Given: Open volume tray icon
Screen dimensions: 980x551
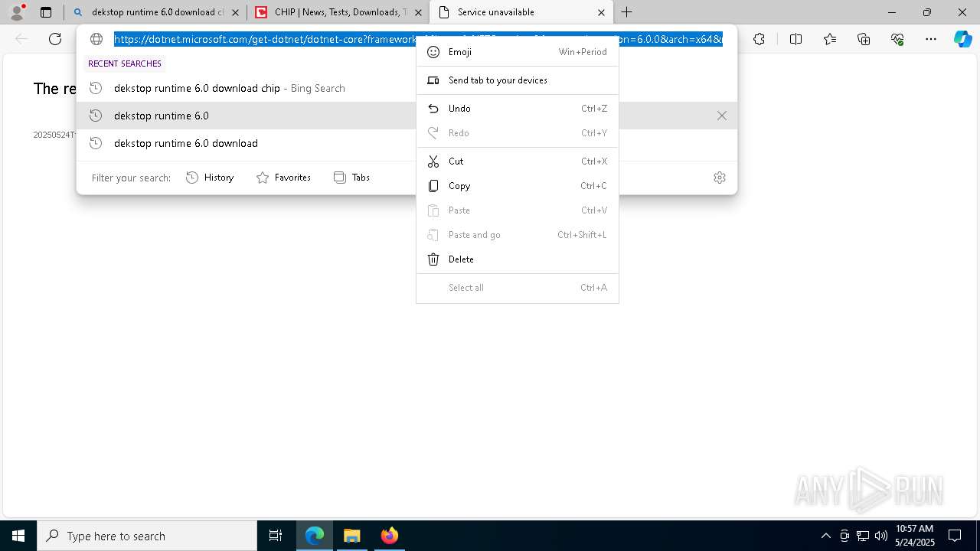Looking at the screenshot, I should (881, 536).
